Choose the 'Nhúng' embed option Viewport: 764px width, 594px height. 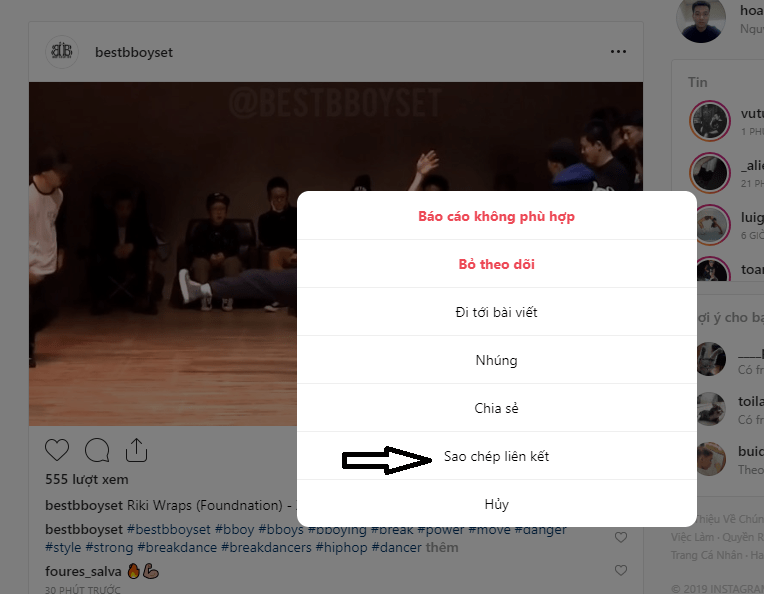pyautogui.click(x=497, y=360)
